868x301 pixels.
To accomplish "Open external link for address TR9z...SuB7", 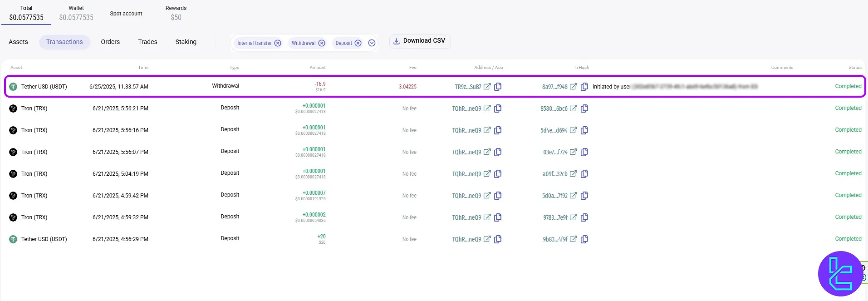I will pos(487,86).
